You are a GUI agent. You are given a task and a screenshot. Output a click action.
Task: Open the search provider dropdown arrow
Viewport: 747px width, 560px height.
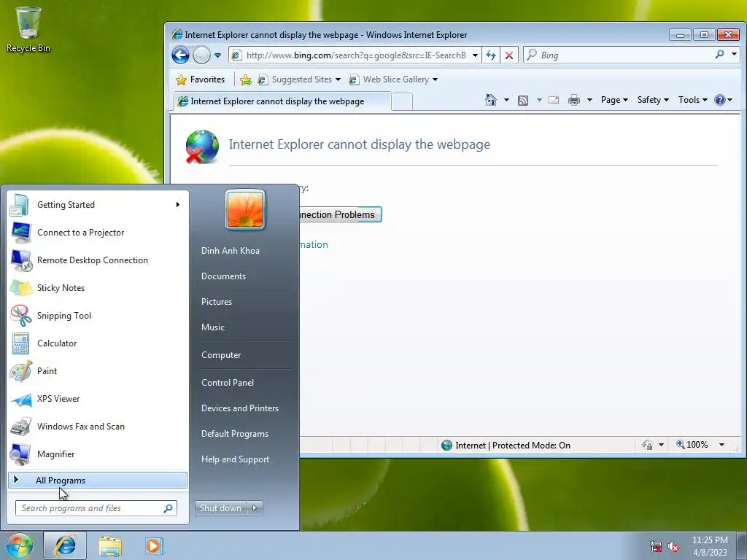(x=734, y=54)
